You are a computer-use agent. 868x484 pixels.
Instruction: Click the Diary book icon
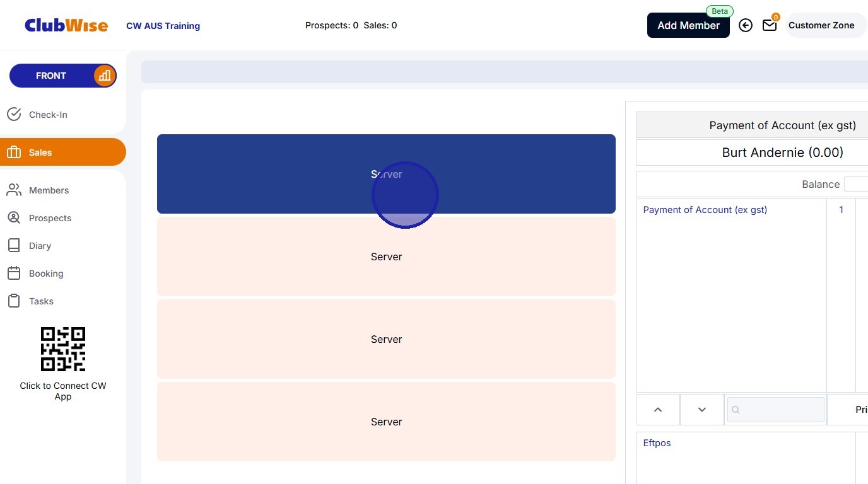pos(14,245)
